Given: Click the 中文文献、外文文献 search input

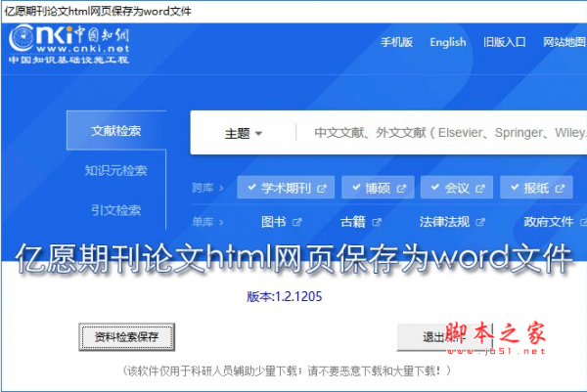Looking at the screenshot, I should pyautogui.click(x=449, y=132).
